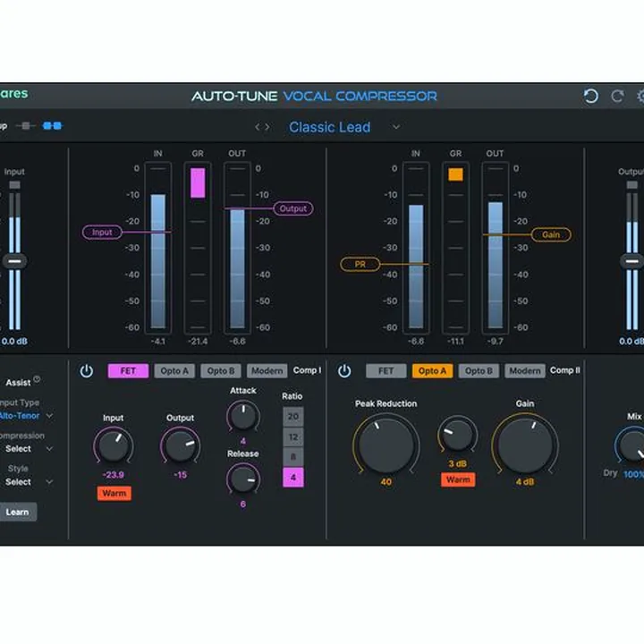Click the Learn button
This screenshot has height=644, width=644.
17,513
